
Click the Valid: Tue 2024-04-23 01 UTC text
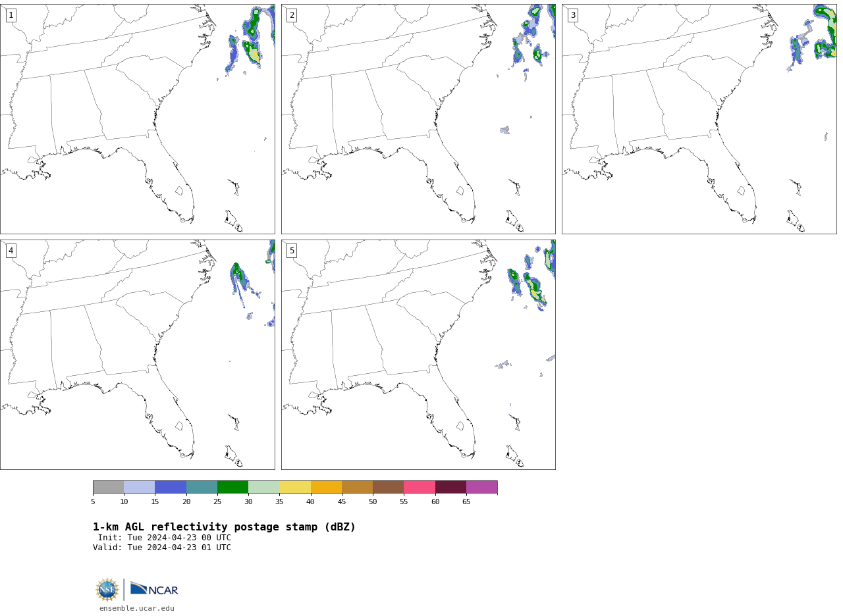click(x=162, y=548)
